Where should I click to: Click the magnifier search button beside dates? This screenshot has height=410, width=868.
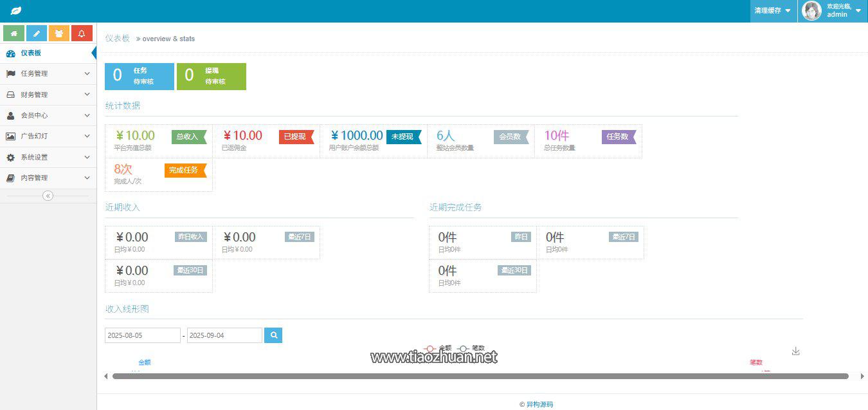[273, 335]
